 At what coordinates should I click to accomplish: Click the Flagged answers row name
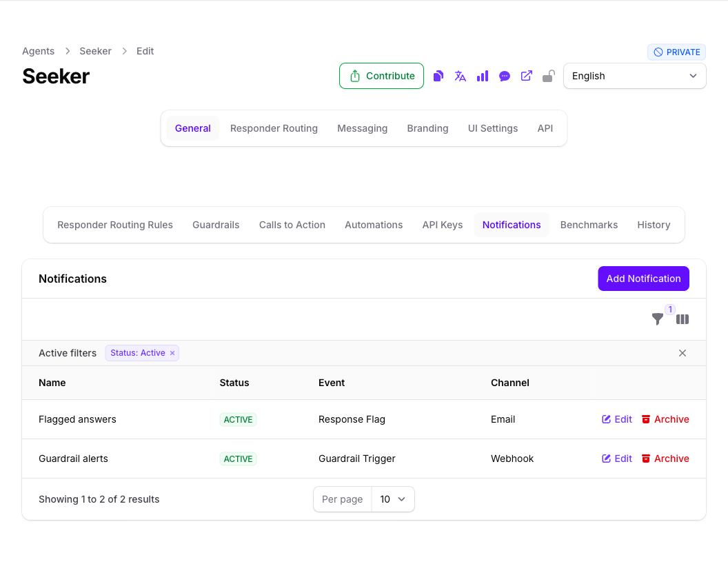(x=77, y=420)
